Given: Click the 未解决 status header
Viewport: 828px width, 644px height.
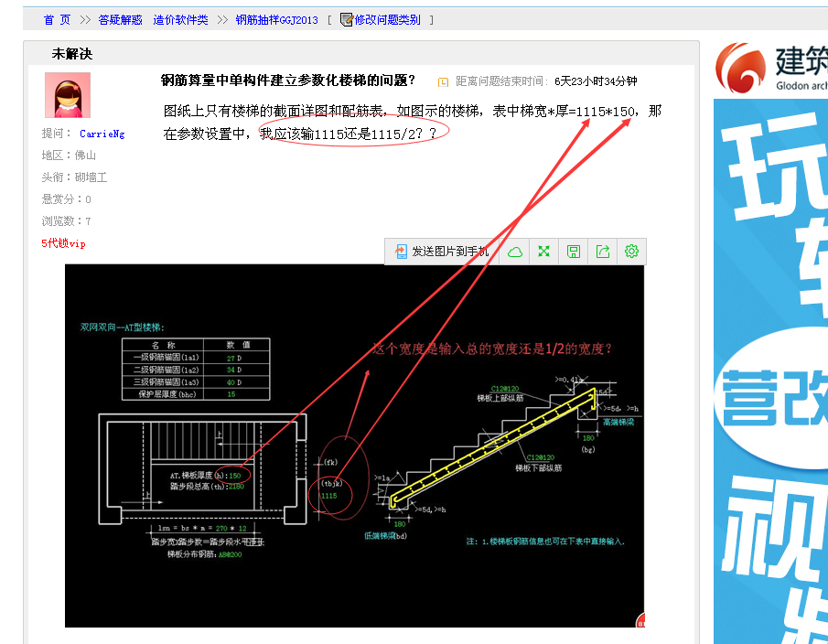Looking at the screenshot, I should pyautogui.click(x=71, y=54).
